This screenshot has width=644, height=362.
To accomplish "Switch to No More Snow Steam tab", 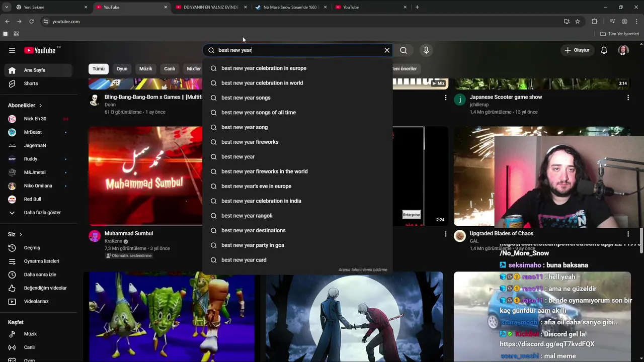I will (291, 7).
